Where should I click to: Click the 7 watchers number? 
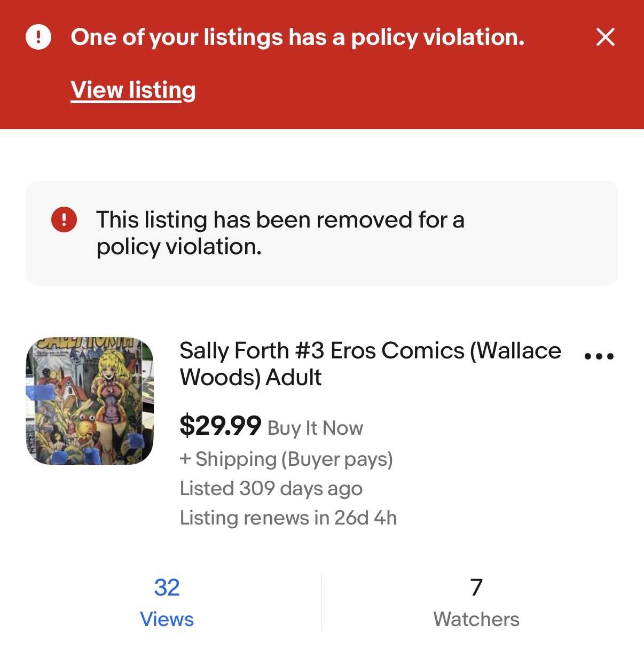point(476,588)
